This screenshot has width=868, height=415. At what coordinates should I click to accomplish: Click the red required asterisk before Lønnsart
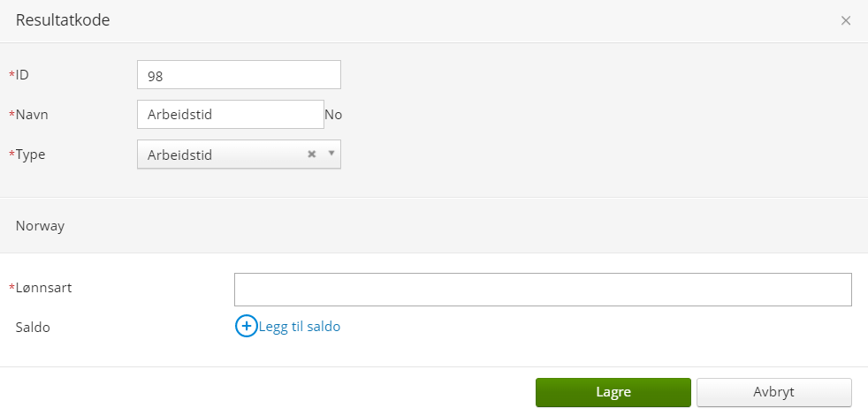11,287
